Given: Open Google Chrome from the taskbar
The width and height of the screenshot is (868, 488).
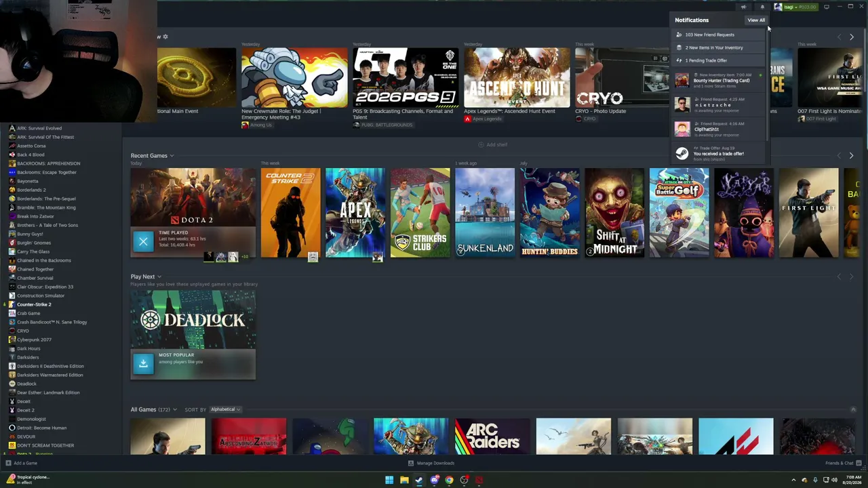Looking at the screenshot, I should click(449, 480).
